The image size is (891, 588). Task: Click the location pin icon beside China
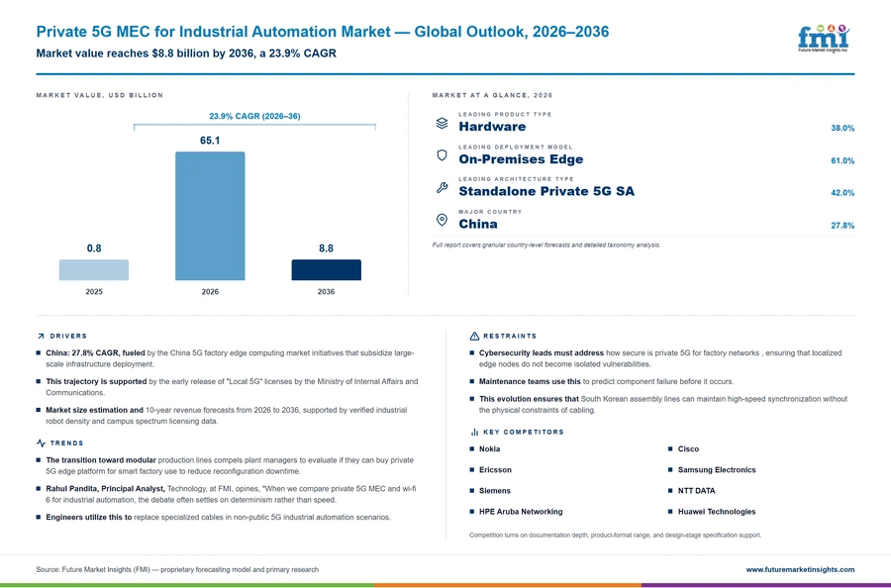click(x=442, y=220)
